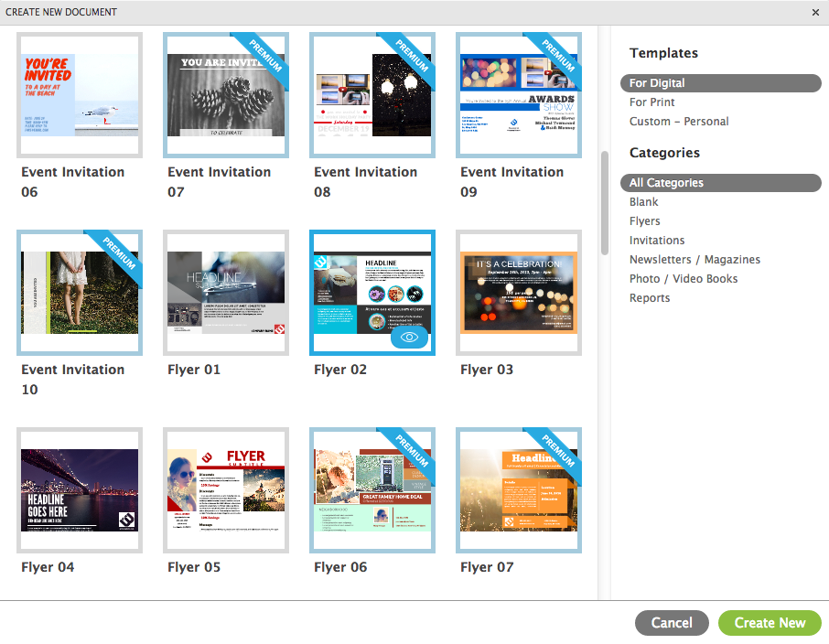Click the Flyer 07 label text
The height and width of the screenshot is (644, 829).
coord(487,567)
